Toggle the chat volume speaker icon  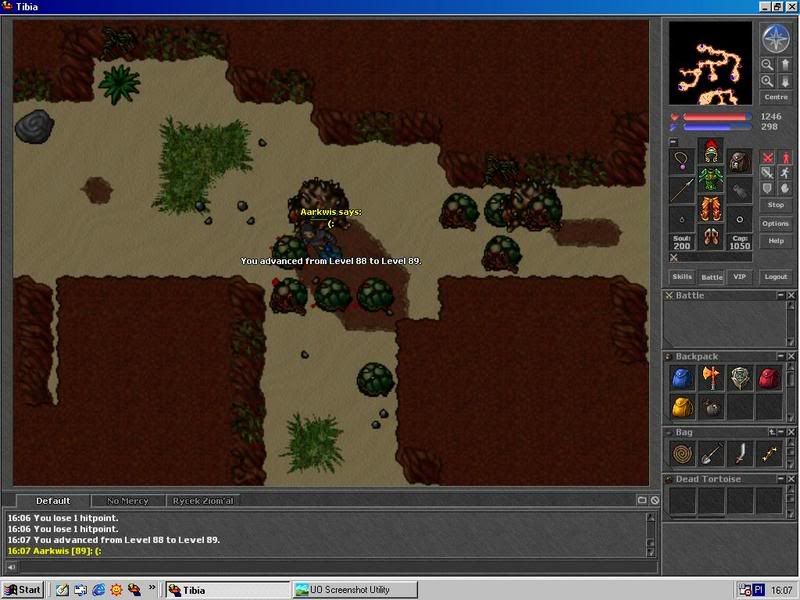click(11, 567)
